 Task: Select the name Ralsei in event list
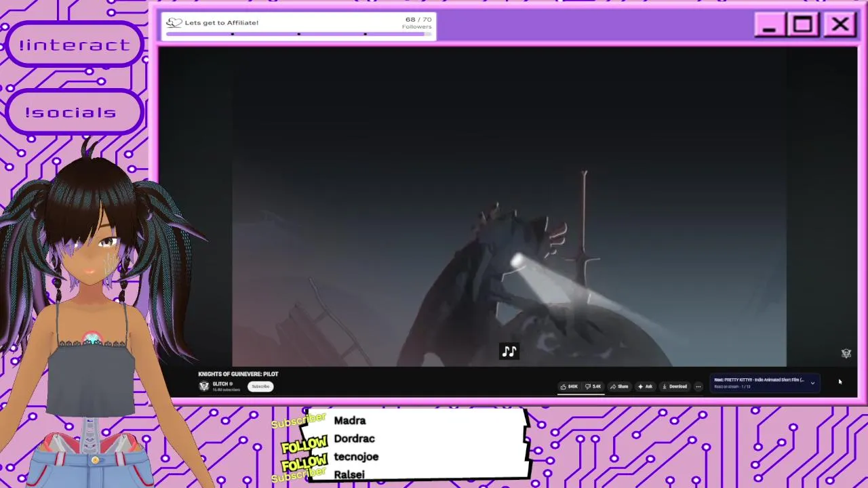pyautogui.click(x=349, y=474)
